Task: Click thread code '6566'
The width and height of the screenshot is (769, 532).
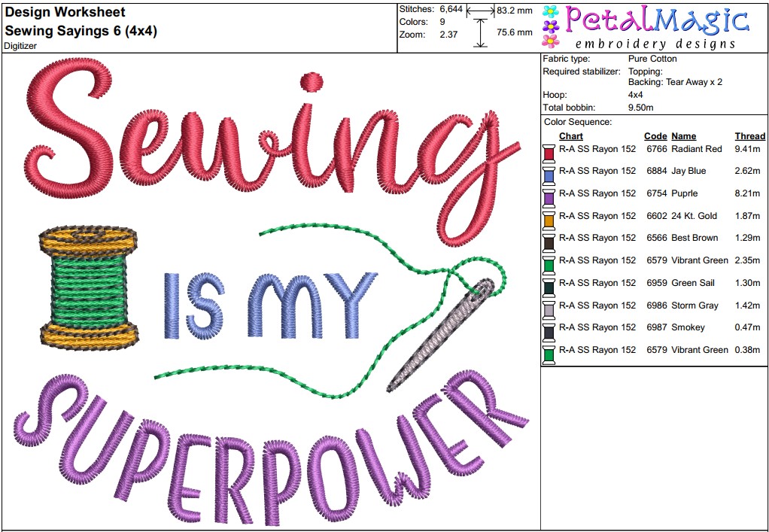Action: pos(657,238)
